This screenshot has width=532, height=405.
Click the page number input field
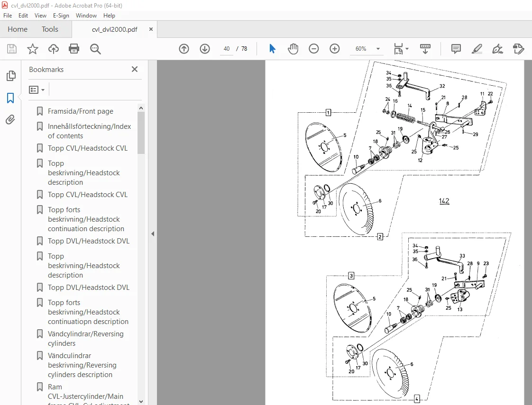point(227,49)
